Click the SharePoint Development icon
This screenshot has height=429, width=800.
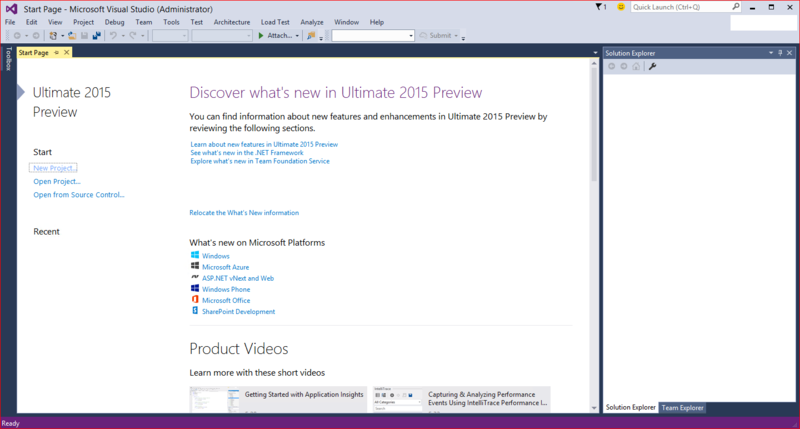195,311
